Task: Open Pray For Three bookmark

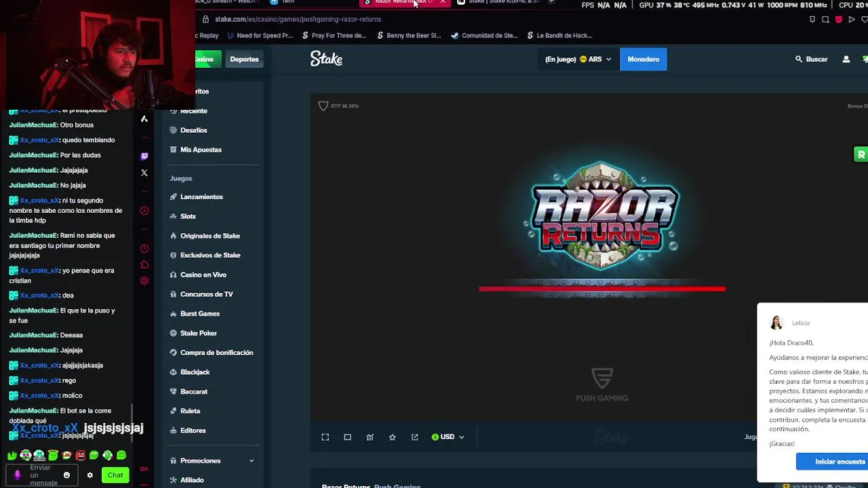Action: tap(334, 35)
